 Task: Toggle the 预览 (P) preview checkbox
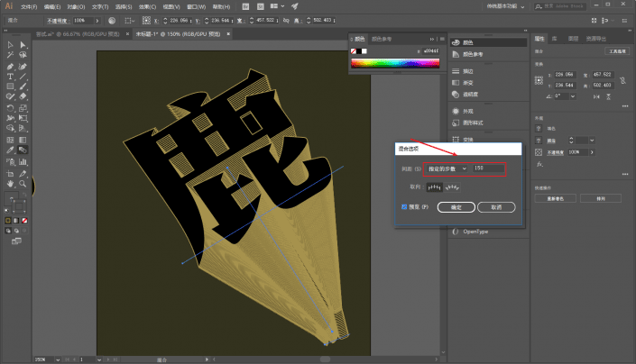click(404, 207)
